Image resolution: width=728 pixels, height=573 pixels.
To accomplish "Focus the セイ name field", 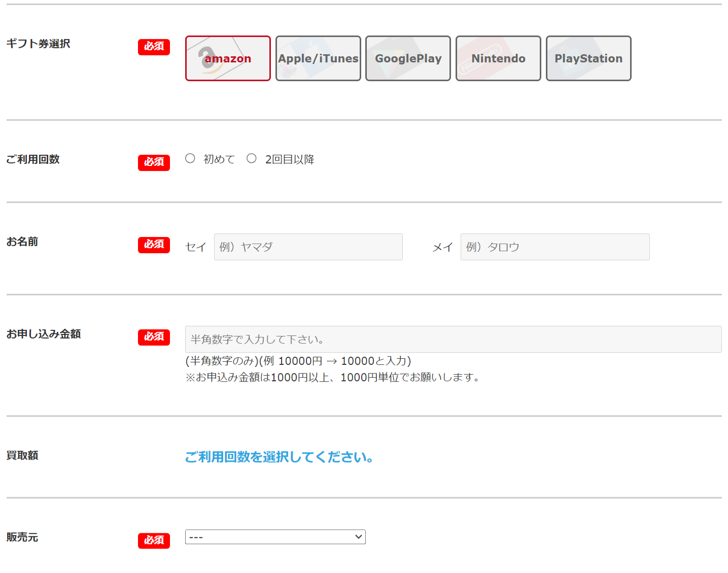I will (x=308, y=247).
